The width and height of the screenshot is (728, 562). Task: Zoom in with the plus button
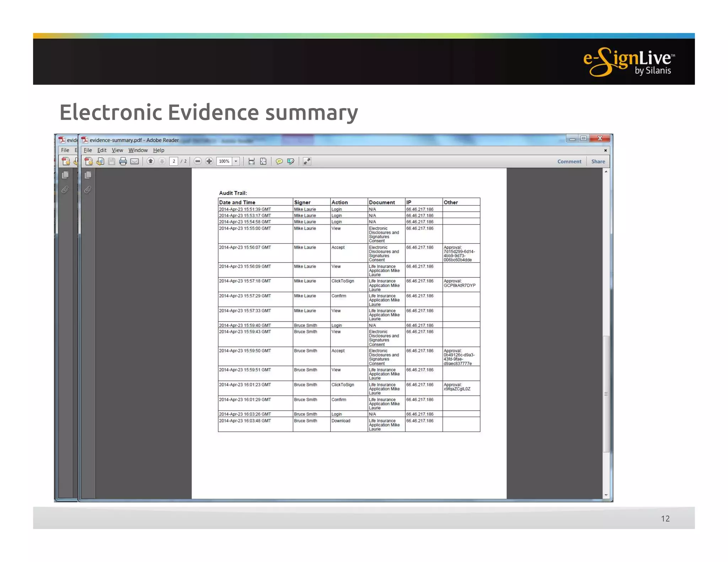[209, 161]
